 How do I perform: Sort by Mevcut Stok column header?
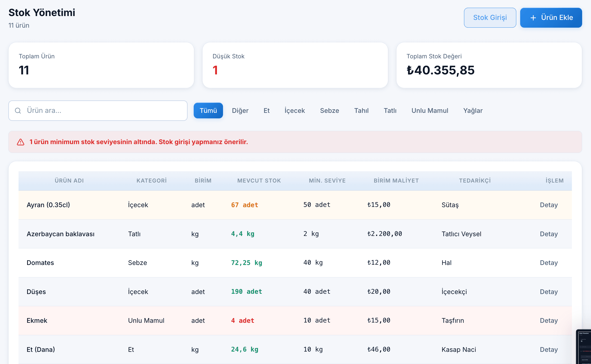[x=259, y=181]
